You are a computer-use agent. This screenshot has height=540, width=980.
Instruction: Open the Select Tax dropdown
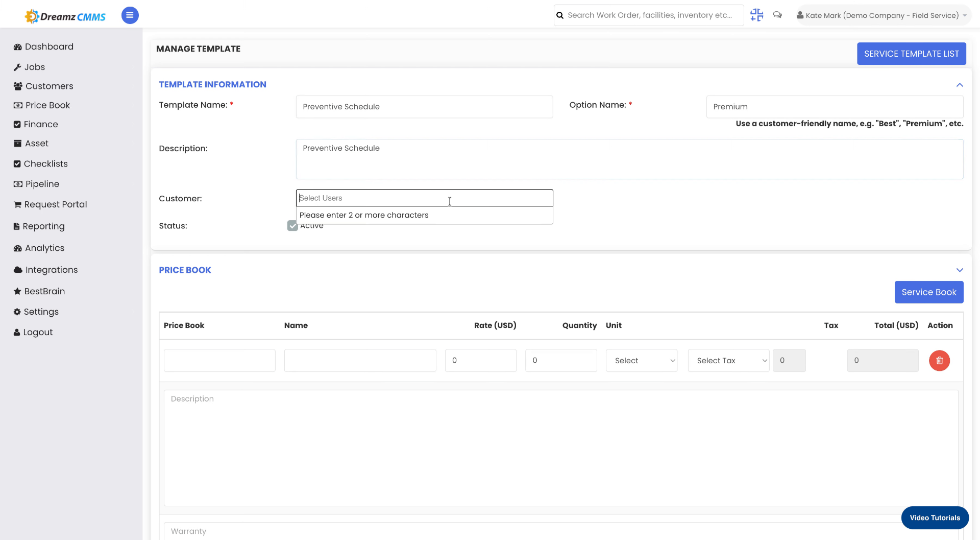pos(728,360)
